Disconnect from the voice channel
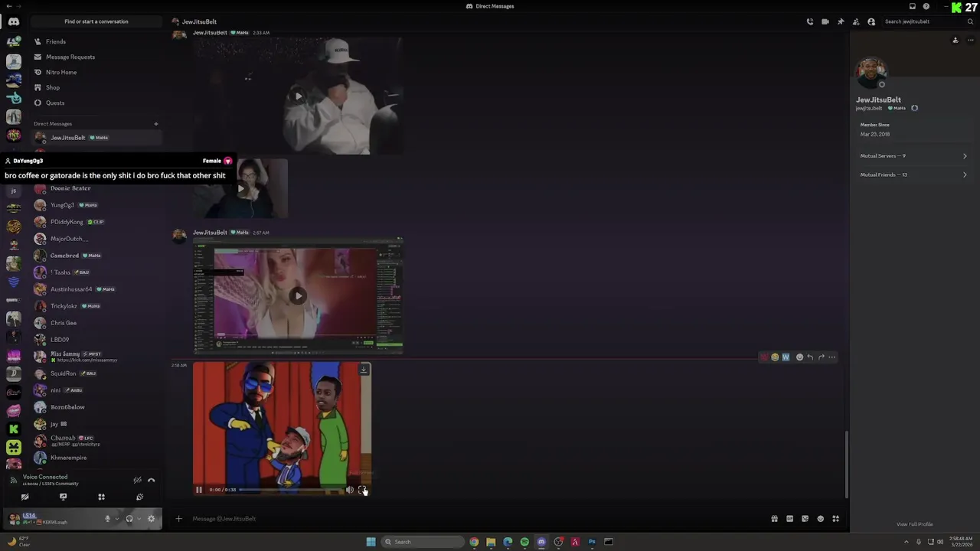Viewport: 980px width, 551px height. (x=151, y=480)
